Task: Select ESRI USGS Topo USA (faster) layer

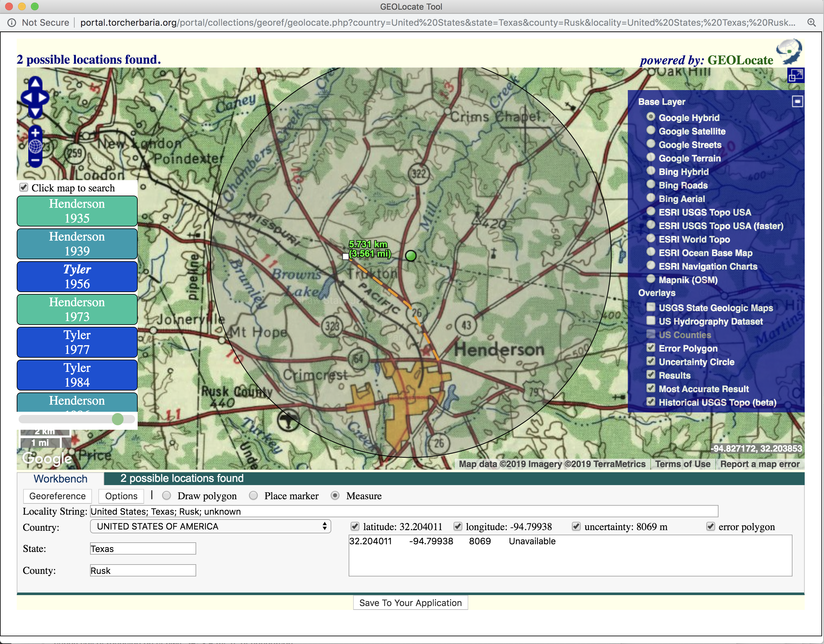Action: point(650,225)
